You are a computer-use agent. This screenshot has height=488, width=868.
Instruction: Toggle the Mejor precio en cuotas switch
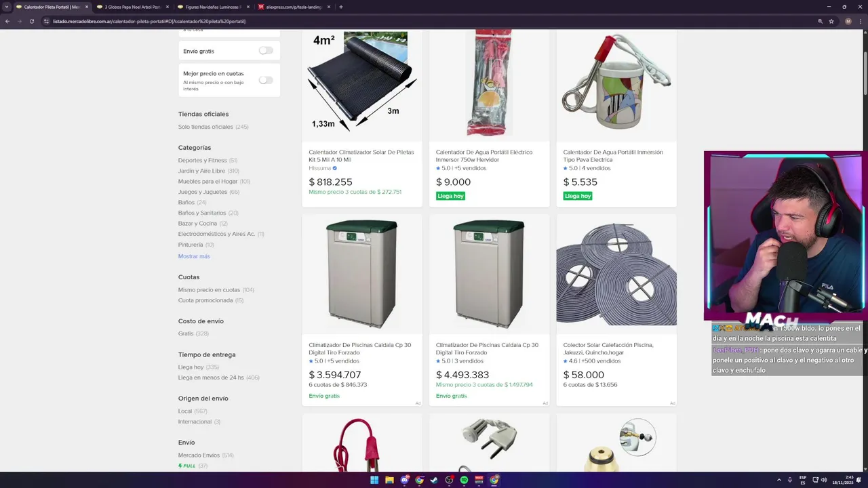point(266,80)
